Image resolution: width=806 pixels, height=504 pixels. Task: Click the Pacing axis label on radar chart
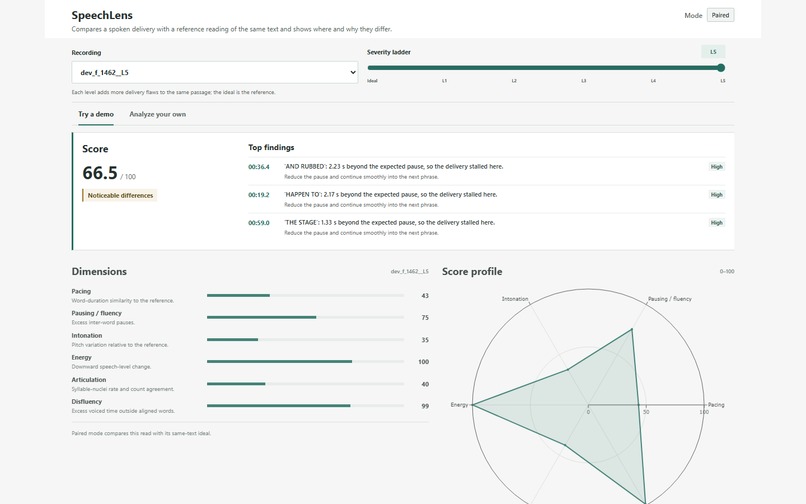pyautogui.click(x=716, y=405)
